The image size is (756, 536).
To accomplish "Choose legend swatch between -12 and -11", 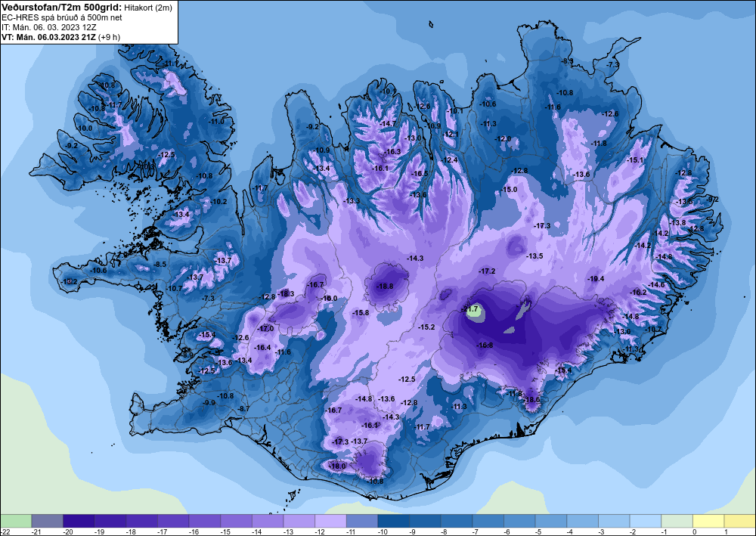I will [331, 521].
